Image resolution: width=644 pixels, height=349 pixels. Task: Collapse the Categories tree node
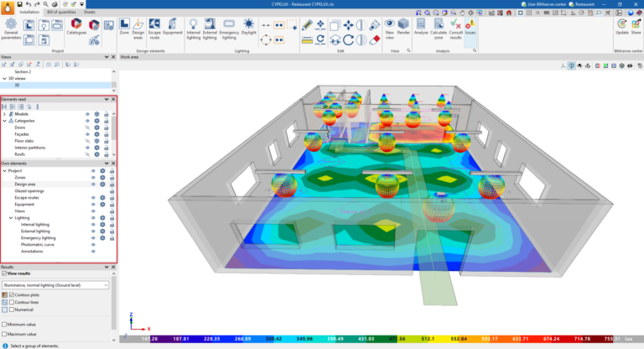(4, 121)
